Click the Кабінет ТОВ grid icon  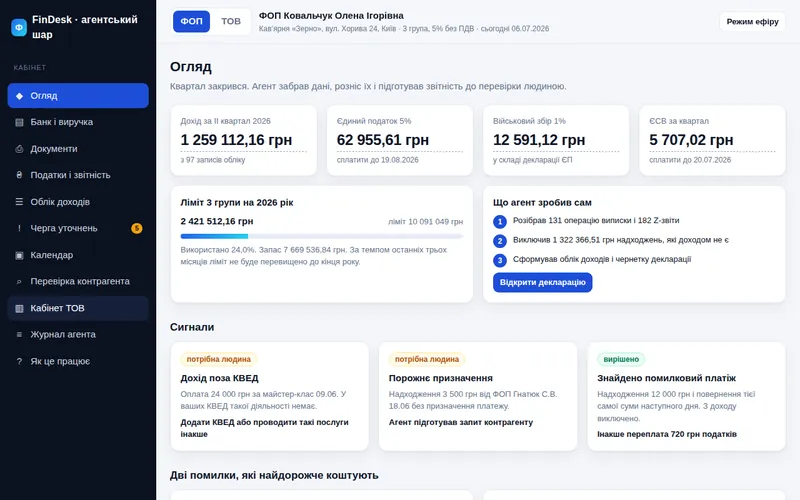click(x=19, y=308)
